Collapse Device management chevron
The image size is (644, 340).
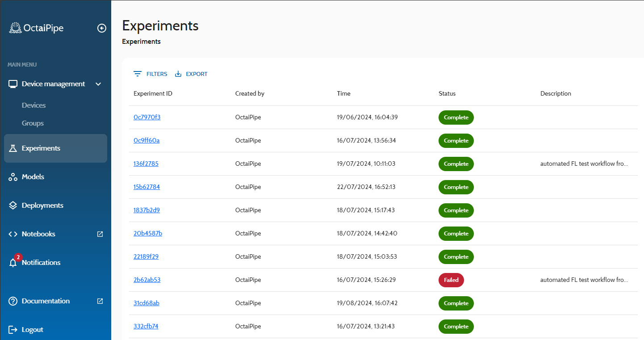pos(99,84)
